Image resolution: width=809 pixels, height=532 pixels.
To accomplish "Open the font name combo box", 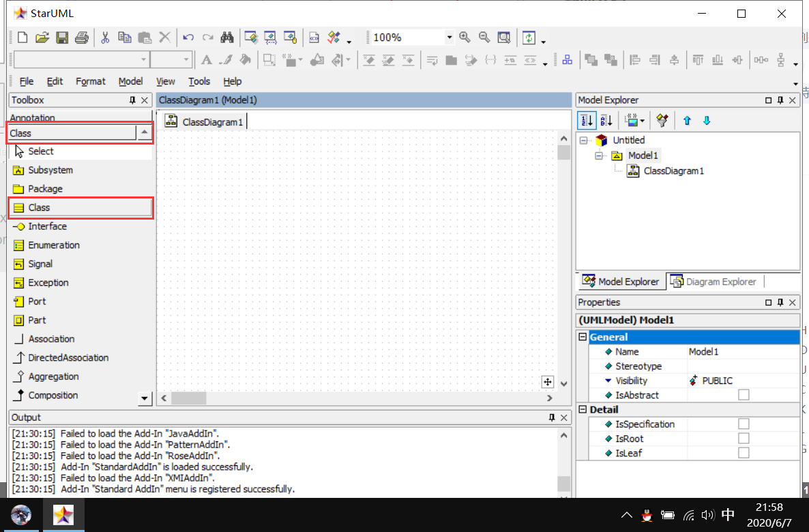I will pyautogui.click(x=144, y=60).
